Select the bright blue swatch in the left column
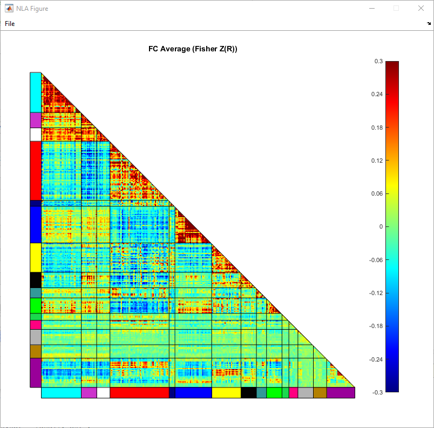 (x=36, y=225)
